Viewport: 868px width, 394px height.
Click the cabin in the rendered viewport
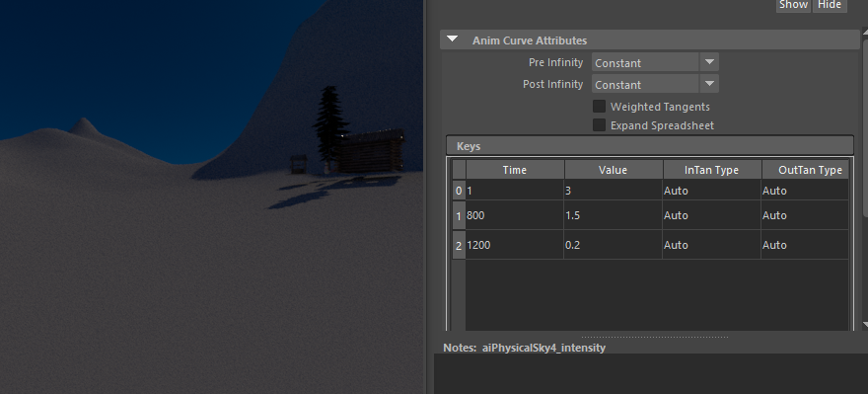tap(369, 151)
